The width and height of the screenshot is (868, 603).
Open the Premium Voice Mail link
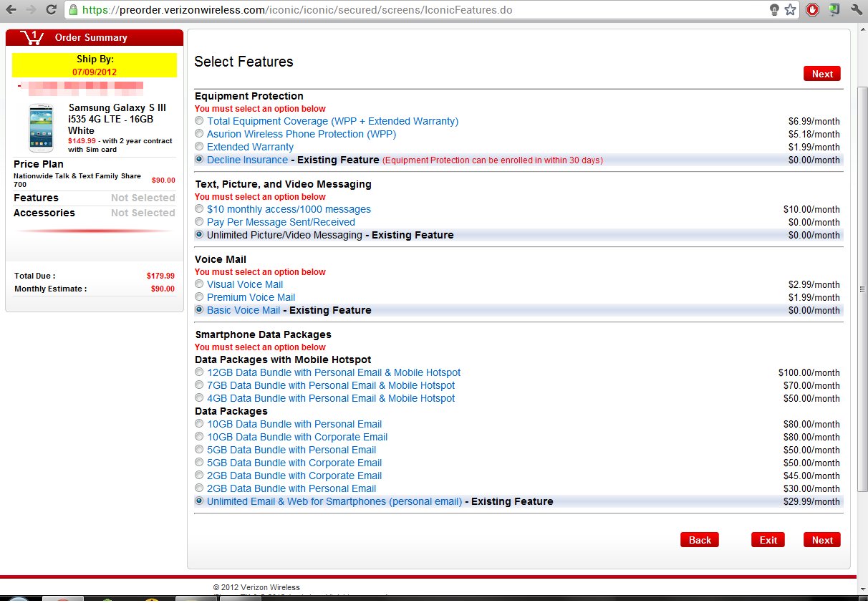pyautogui.click(x=251, y=297)
